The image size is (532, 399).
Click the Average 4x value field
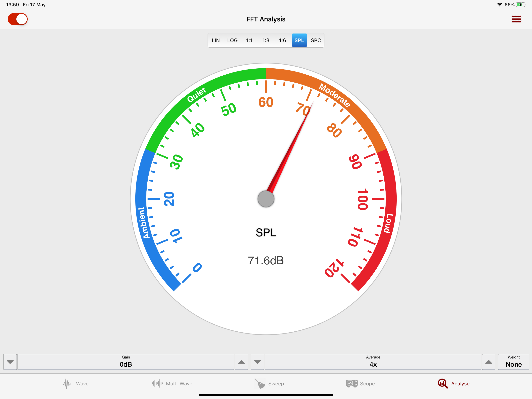coord(373,362)
